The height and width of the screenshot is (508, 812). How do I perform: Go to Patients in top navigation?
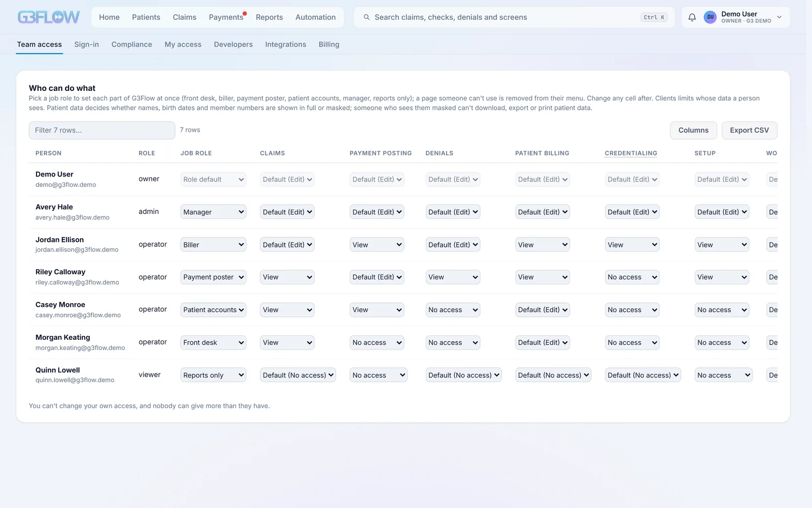pyautogui.click(x=146, y=17)
